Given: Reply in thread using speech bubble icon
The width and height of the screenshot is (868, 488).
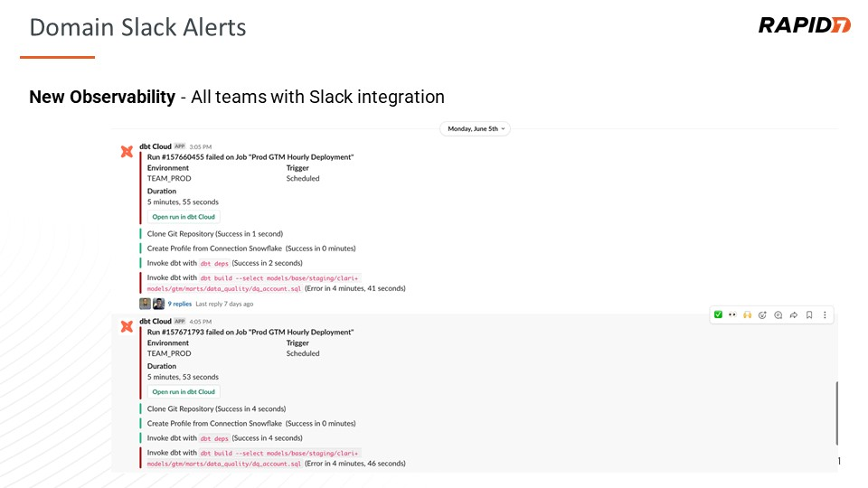Looking at the screenshot, I should pos(778,314).
